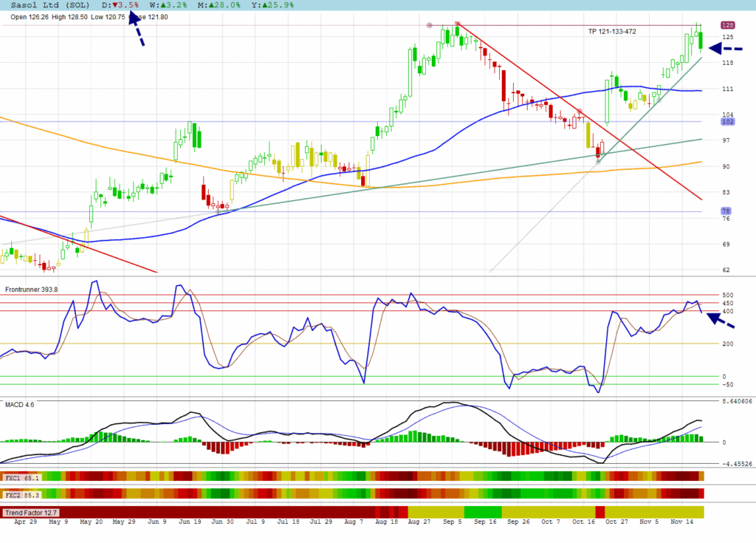The image size is (756, 543).
Task: Click the red 128 price tag on axis
Action: [x=727, y=25]
